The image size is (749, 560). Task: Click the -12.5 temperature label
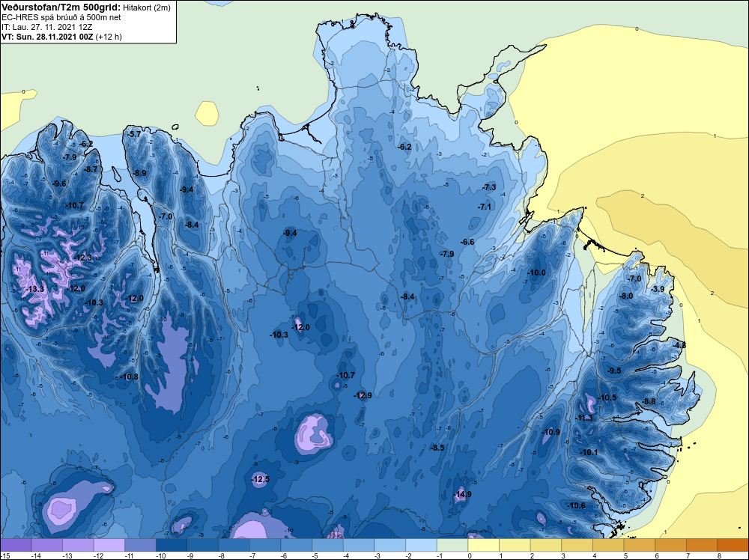click(x=261, y=479)
